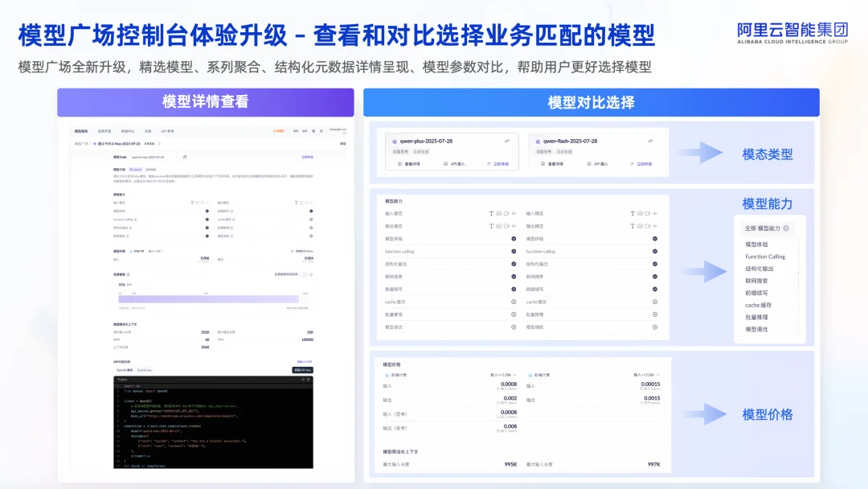Screen dimensions: 868x489
Task: Open API接入 on the qwen-flash card
Action: [597, 163]
